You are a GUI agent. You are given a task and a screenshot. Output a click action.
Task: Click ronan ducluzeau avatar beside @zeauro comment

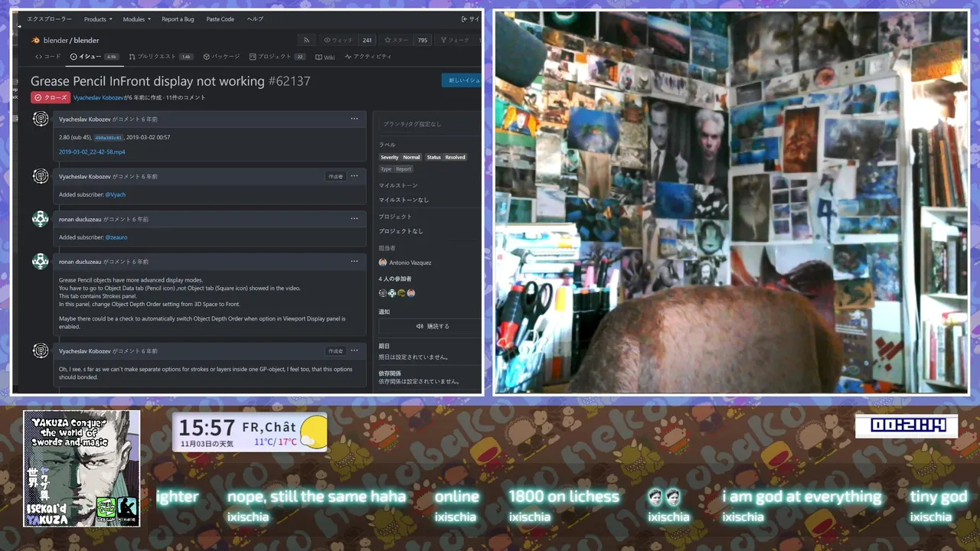coord(41,219)
